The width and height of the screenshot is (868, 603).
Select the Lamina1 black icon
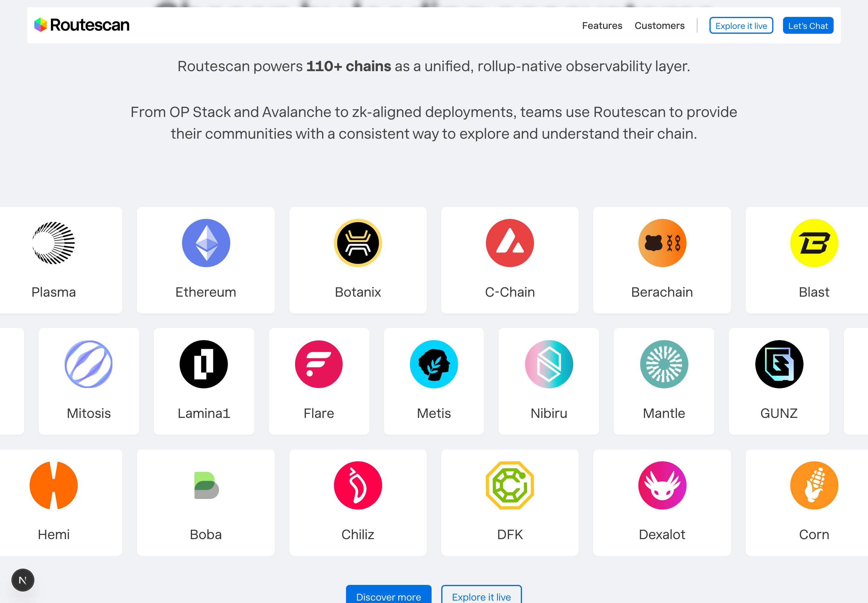pyautogui.click(x=204, y=364)
